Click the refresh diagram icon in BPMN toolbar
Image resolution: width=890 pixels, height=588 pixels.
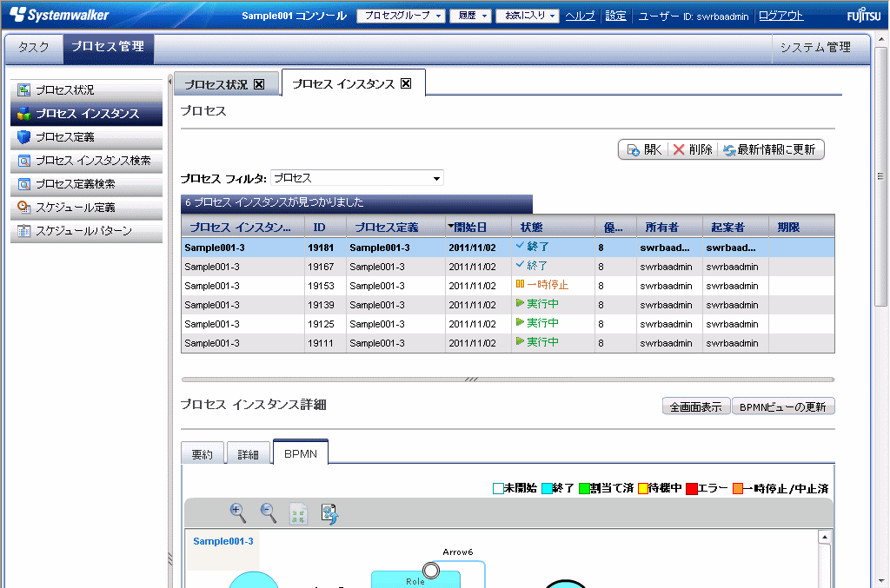[329, 513]
